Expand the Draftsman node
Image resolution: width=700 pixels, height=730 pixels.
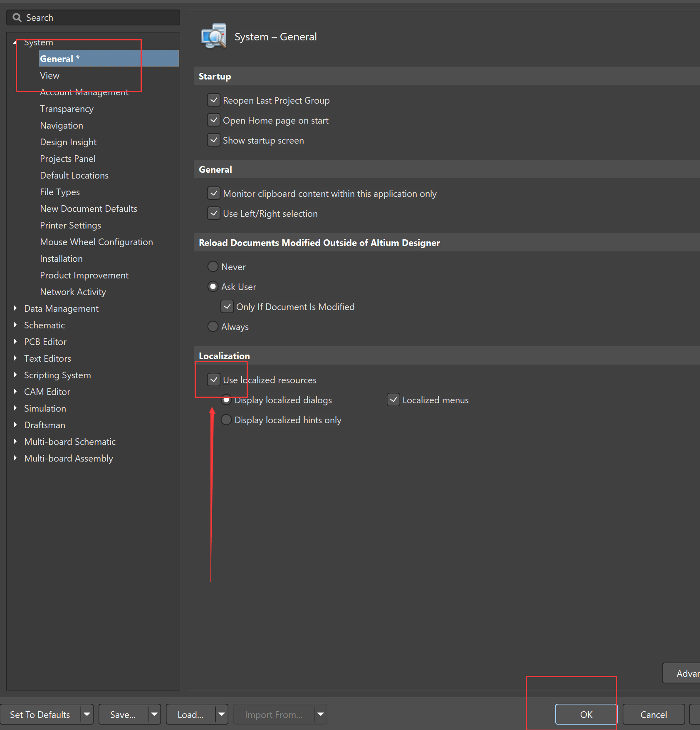(x=15, y=425)
